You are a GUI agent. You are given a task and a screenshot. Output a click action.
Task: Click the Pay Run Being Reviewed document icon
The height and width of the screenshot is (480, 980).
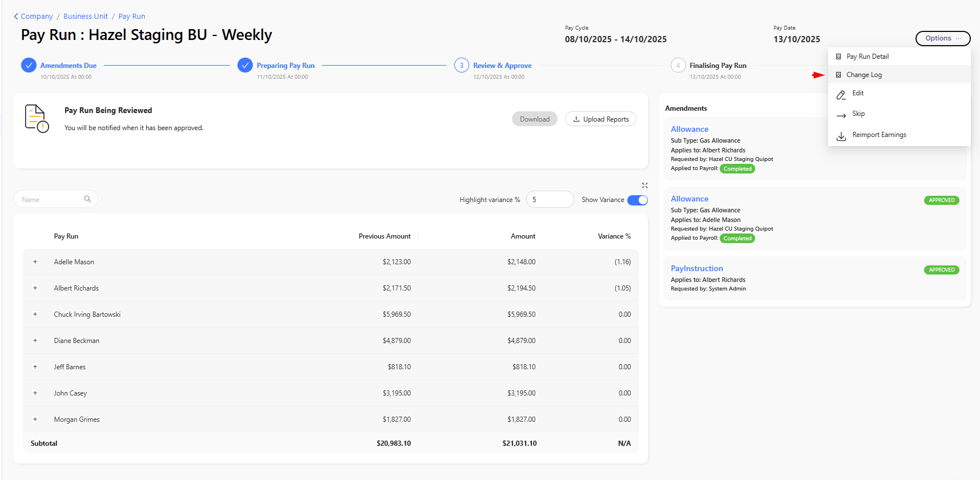click(37, 118)
